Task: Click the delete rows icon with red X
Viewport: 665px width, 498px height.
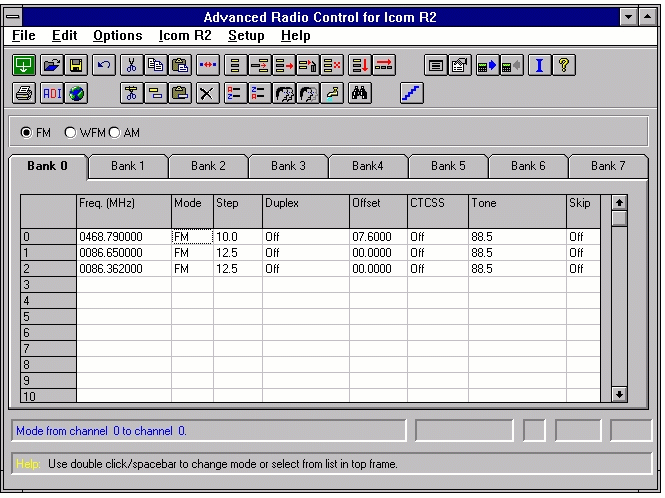Action: point(332,65)
